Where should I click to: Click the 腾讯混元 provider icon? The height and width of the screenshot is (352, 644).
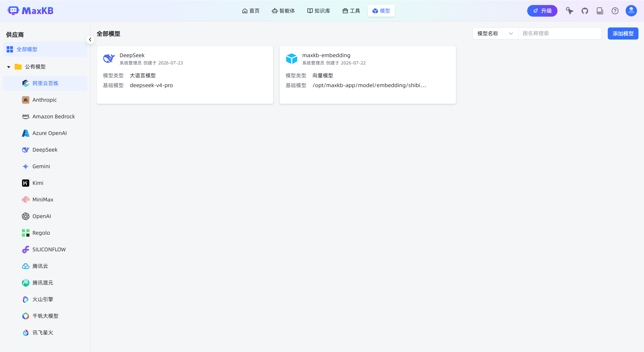[x=26, y=283]
